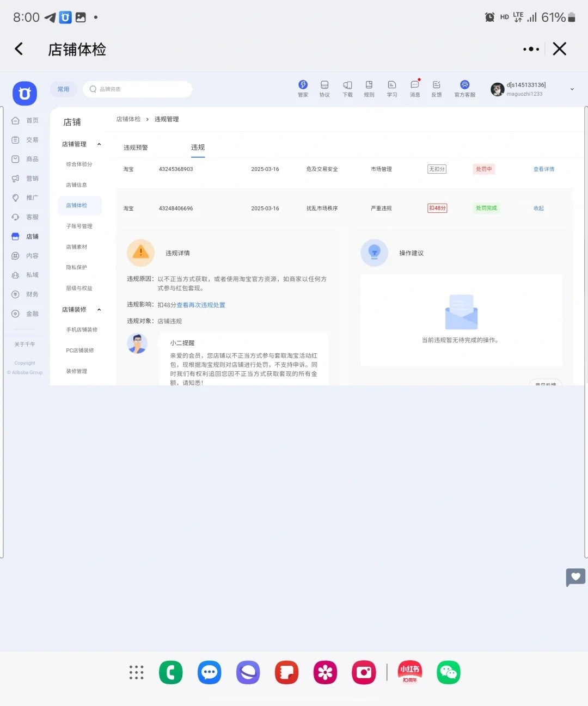The height and width of the screenshot is (706, 588).
Task: Click the 处罚中 status tag
Action: tap(484, 169)
